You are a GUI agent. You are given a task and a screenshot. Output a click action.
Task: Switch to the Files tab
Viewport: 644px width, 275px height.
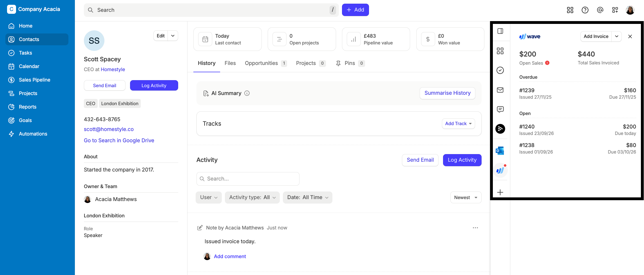pyautogui.click(x=230, y=63)
